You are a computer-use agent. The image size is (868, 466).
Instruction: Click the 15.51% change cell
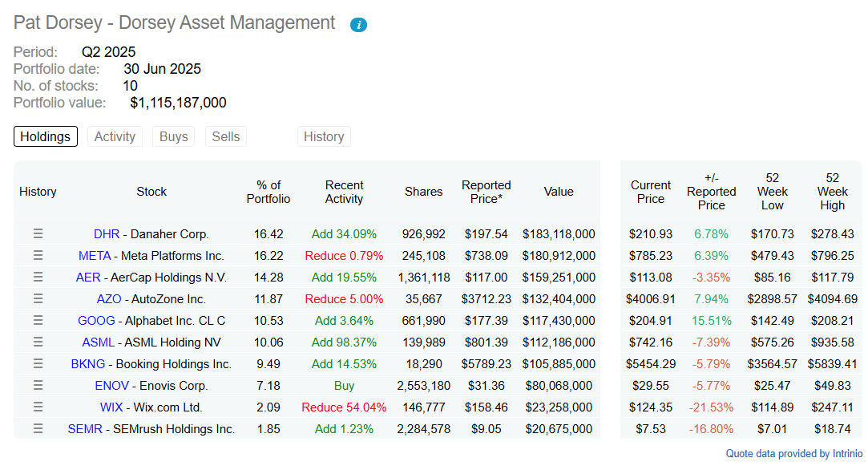pos(712,320)
